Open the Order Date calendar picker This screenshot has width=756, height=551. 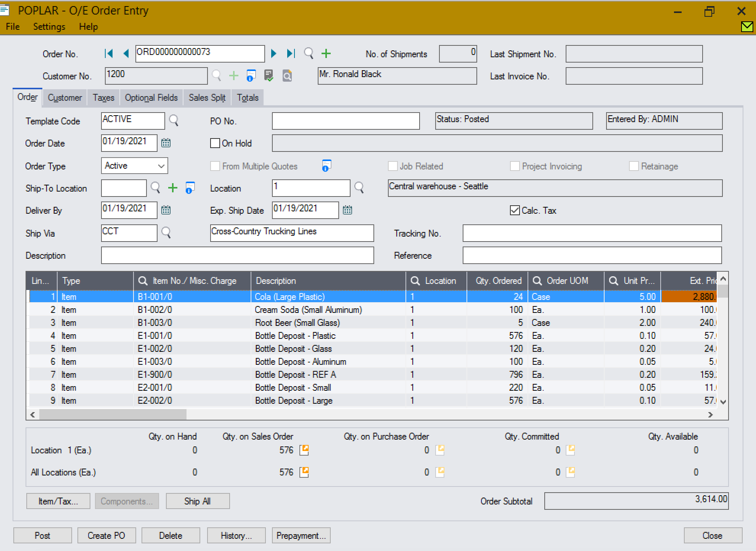[x=166, y=143]
